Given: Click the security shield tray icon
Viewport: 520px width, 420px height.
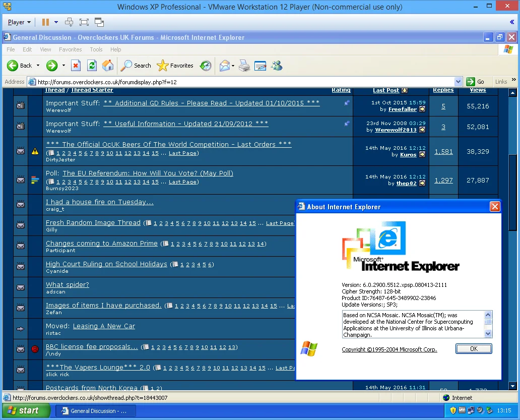Looking at the screenshot, I should click(453, 411).
